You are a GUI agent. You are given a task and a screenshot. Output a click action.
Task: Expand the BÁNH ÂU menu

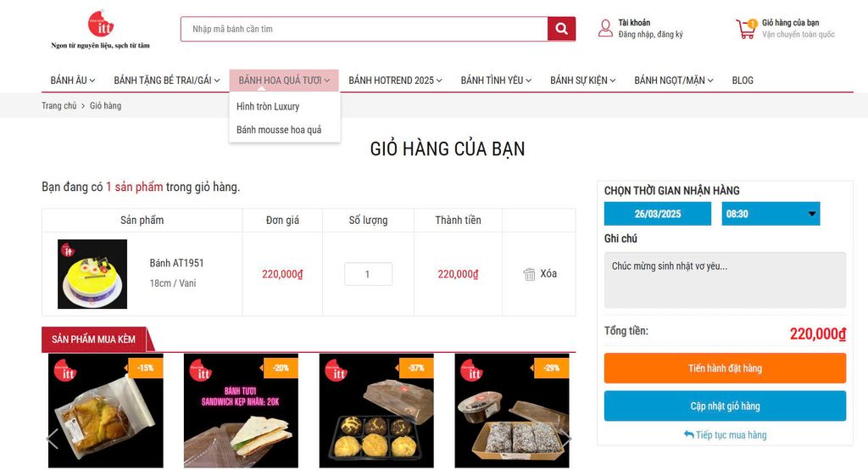coord(73,81)
